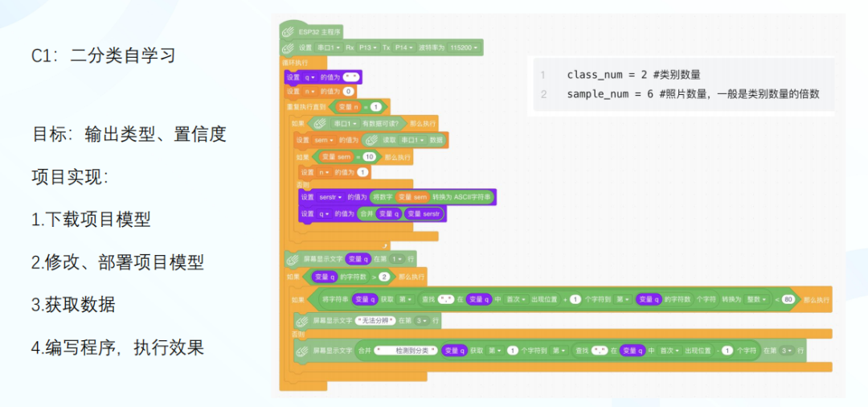The width and height of the screenshot is (868, 407).
Task: Click the text 项目实现:
Action: click(70, 177)
